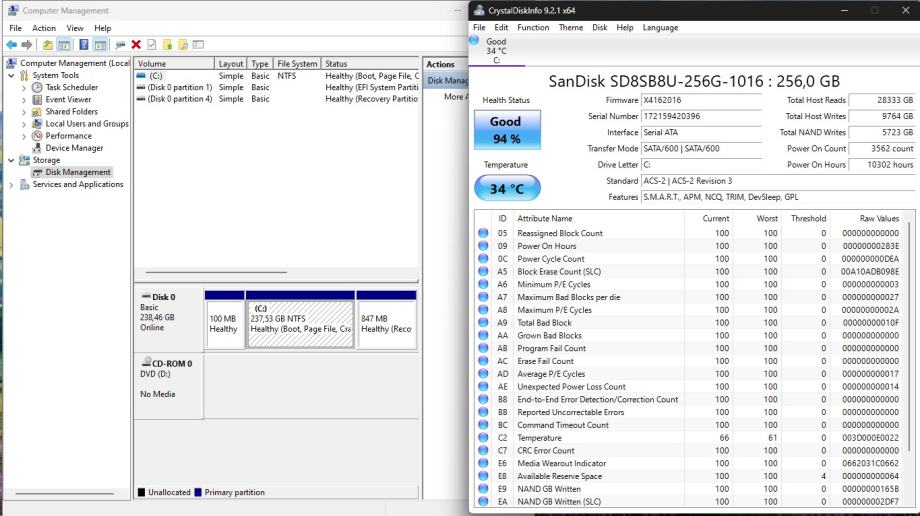Click the blue Back arrow in Computer Management toolbar

point(12,45)
